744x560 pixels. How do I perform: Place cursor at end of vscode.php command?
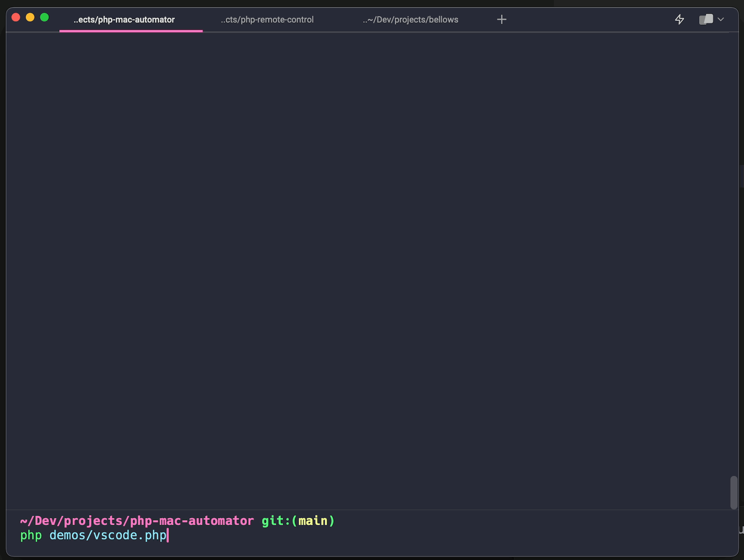[168, 535]
